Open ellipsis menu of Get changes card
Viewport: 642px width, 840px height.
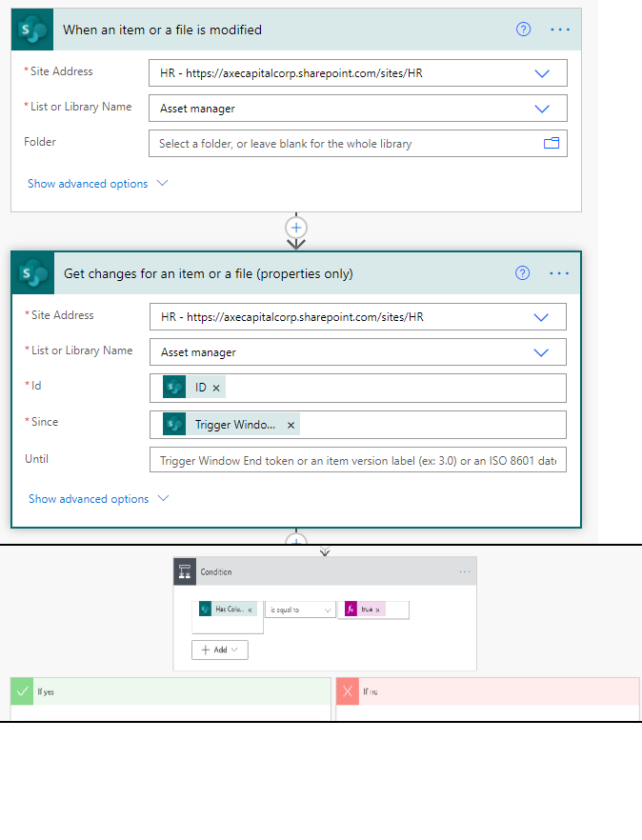559,273
